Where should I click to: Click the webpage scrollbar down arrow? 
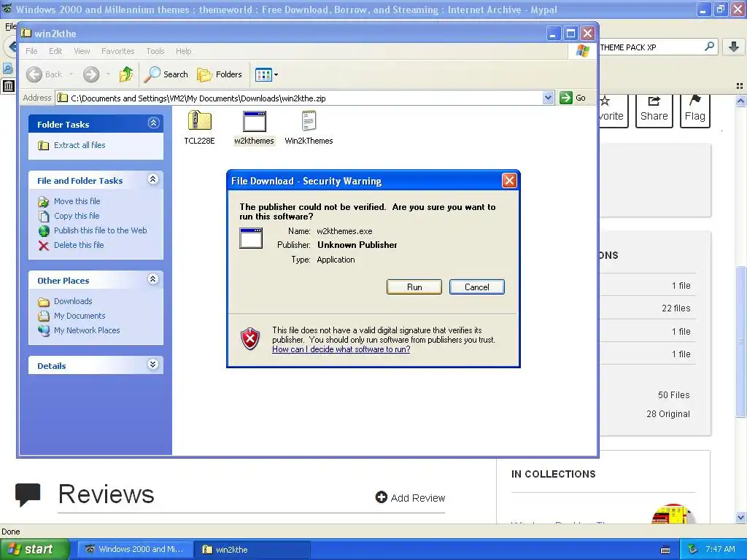[740, 517]
